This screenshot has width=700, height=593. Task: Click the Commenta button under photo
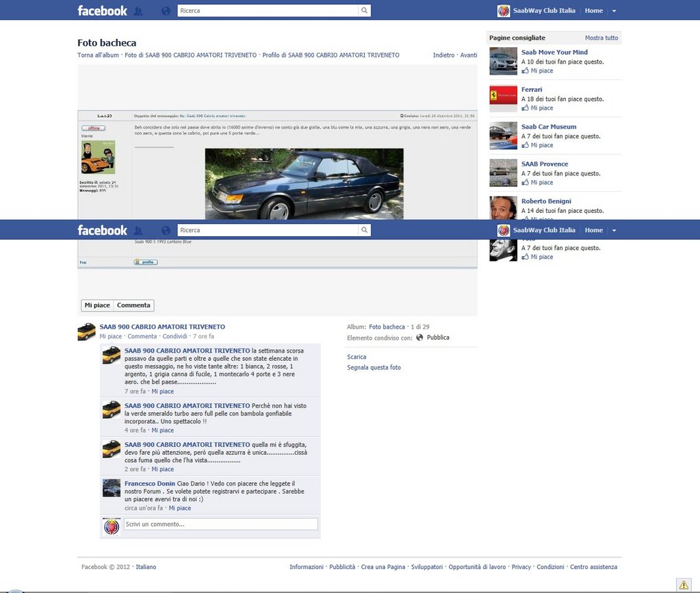[x=133, y=305]
